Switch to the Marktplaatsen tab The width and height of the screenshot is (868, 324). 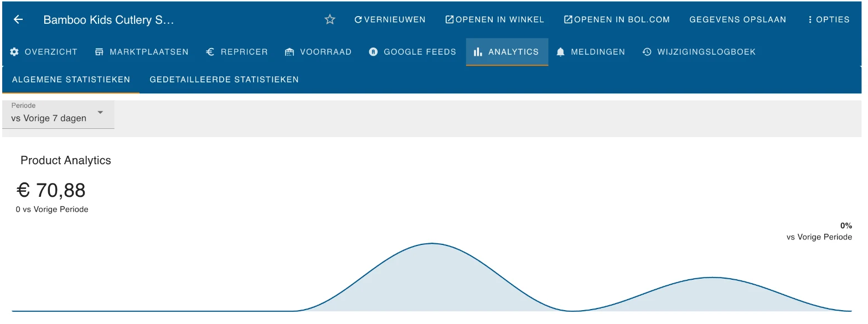[142, 52]
